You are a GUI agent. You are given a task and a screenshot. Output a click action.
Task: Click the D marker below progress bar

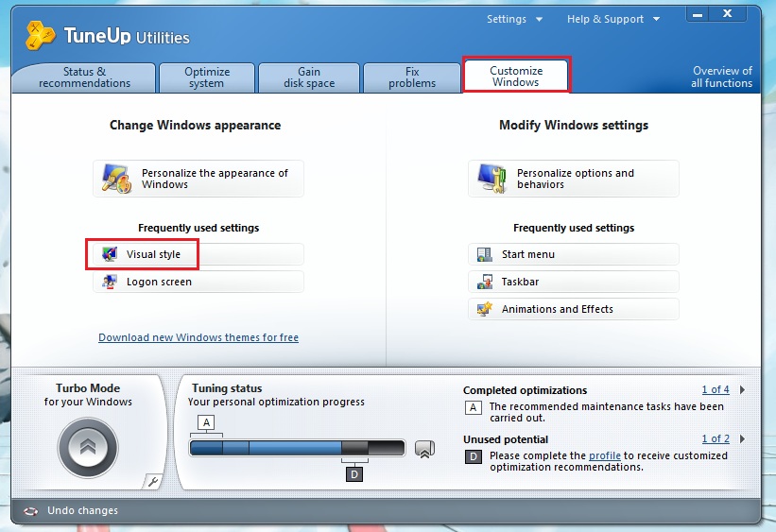click(354, 474)
